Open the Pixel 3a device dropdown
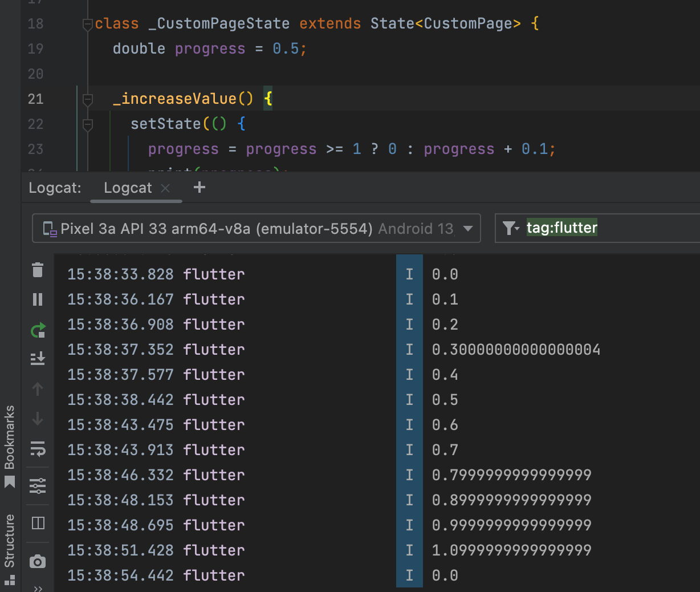 257,229
